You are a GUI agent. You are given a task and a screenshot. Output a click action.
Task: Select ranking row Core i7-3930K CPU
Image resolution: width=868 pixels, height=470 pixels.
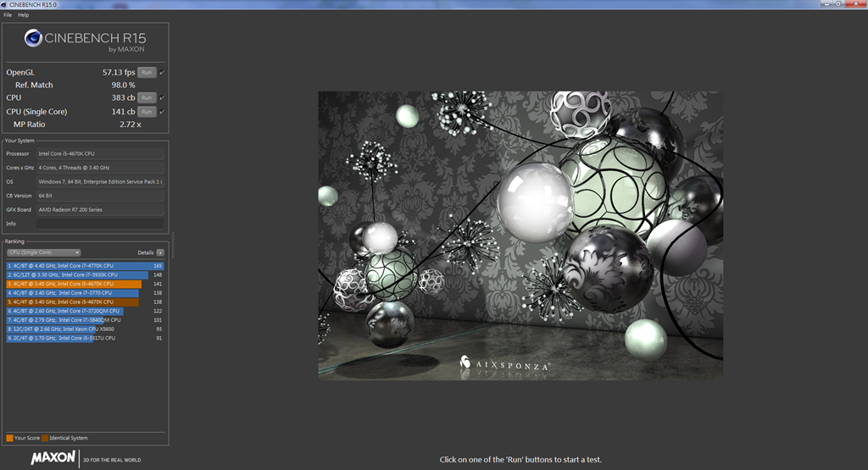point(86,275)
